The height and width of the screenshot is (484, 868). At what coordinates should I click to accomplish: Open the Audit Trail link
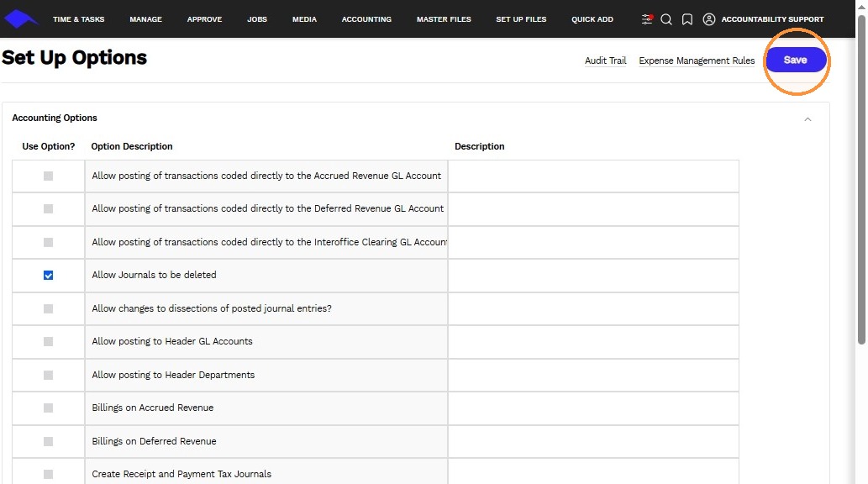point(606,60)
